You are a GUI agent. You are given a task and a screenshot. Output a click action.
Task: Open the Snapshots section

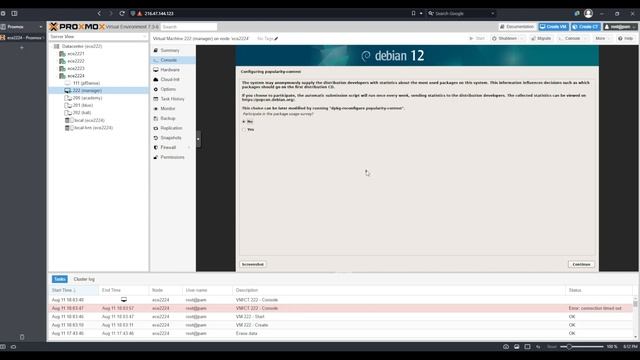171,138
